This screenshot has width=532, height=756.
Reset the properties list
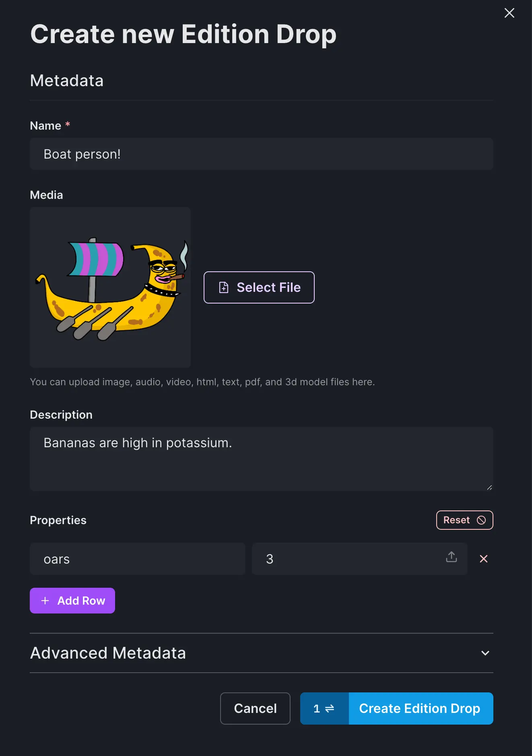[x=464, y=520]
